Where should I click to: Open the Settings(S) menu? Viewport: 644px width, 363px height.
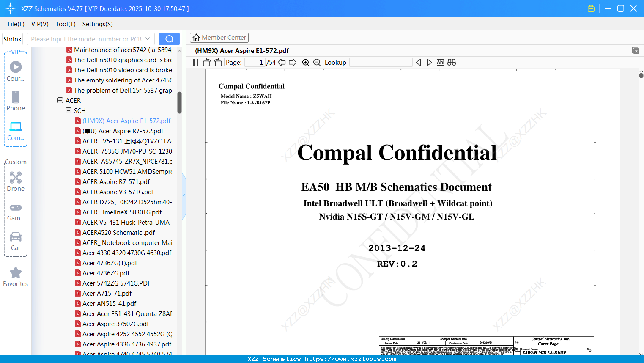[98, 24]
